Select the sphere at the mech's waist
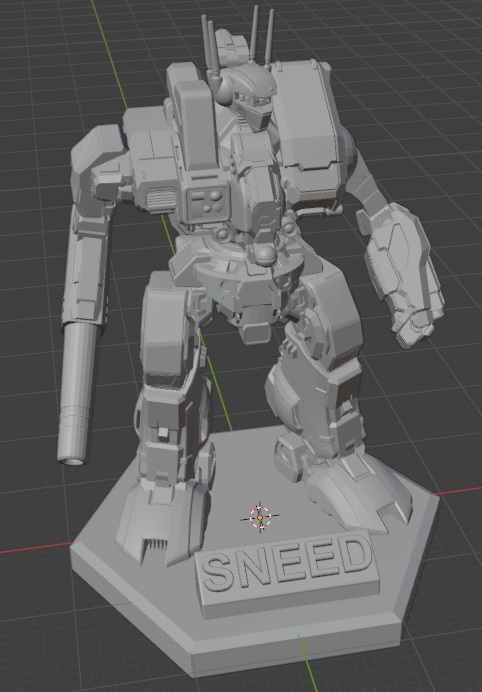 click(265, 256)
